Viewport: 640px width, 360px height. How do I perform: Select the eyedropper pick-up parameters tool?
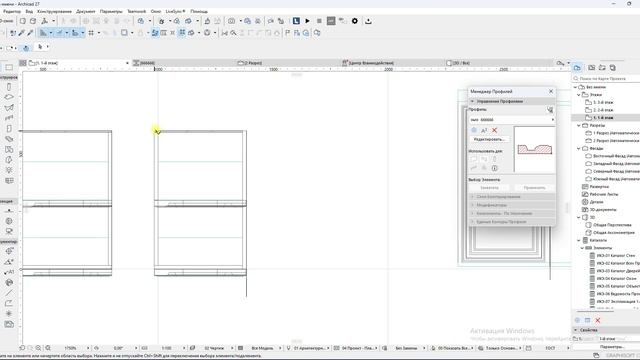coord(22,33)
